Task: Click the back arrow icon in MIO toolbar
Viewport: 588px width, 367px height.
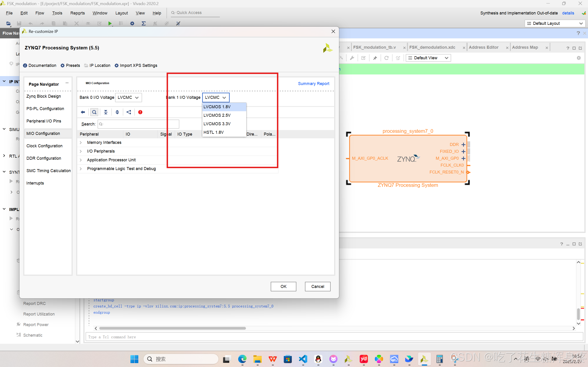Action: coord(83,112)
